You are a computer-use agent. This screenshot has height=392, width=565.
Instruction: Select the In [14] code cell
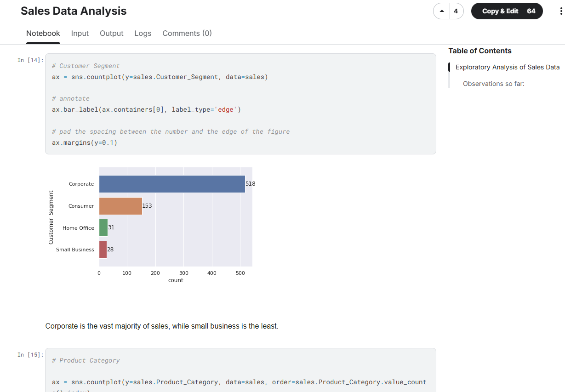[x=240, y=103]
